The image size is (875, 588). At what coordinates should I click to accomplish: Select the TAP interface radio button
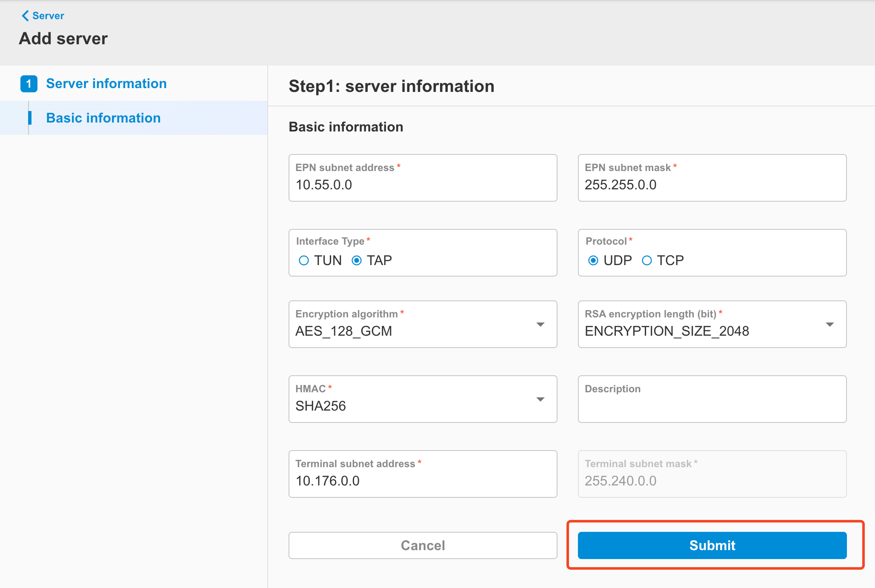tap(357, 260)
